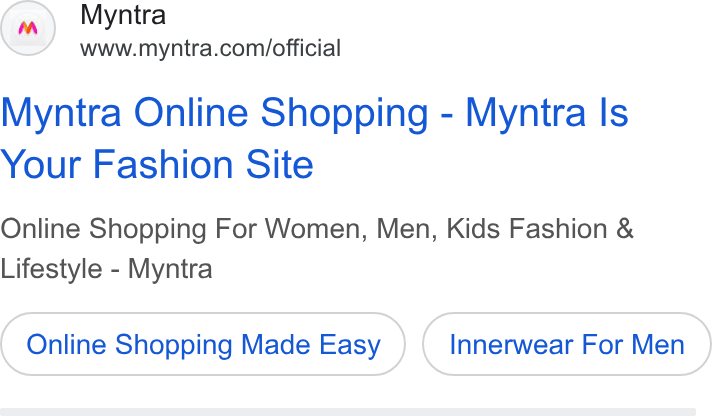Screen dimensions: 712x416
Task: Click 'Women,' in the gray snippet text
Action: tap(316, 228)
